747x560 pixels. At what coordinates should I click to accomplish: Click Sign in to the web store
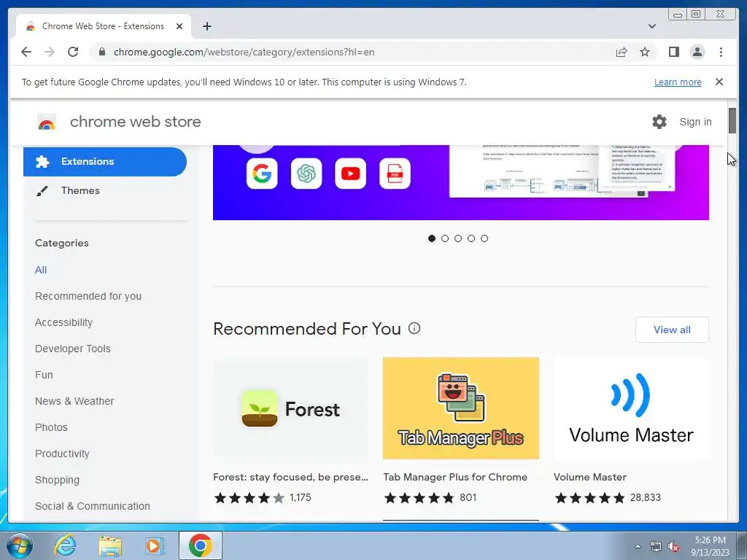click(x=695, y=122)
